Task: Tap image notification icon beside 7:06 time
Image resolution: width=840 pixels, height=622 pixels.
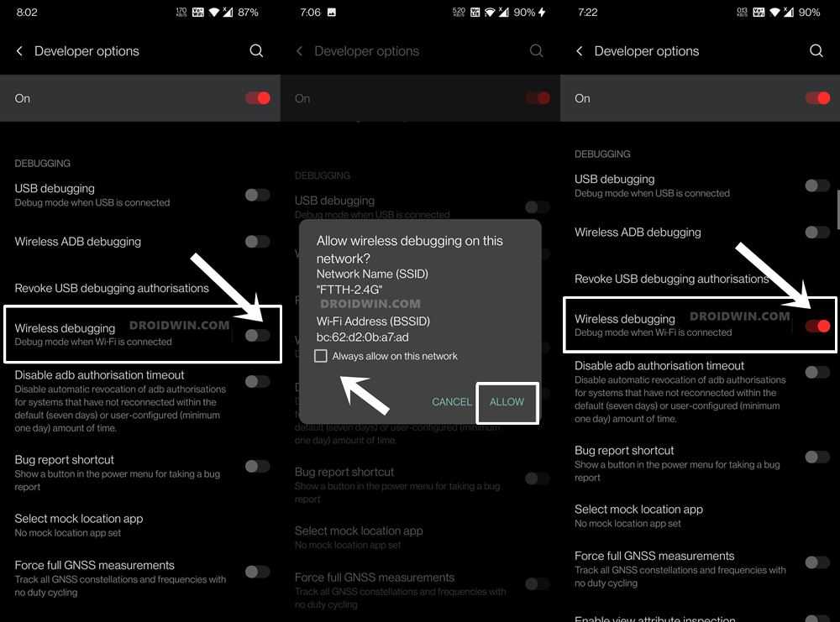Action: click(332, 13)
